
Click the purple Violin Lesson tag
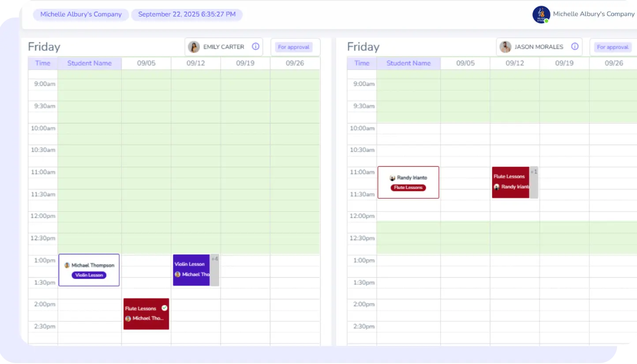pos(89,275)
